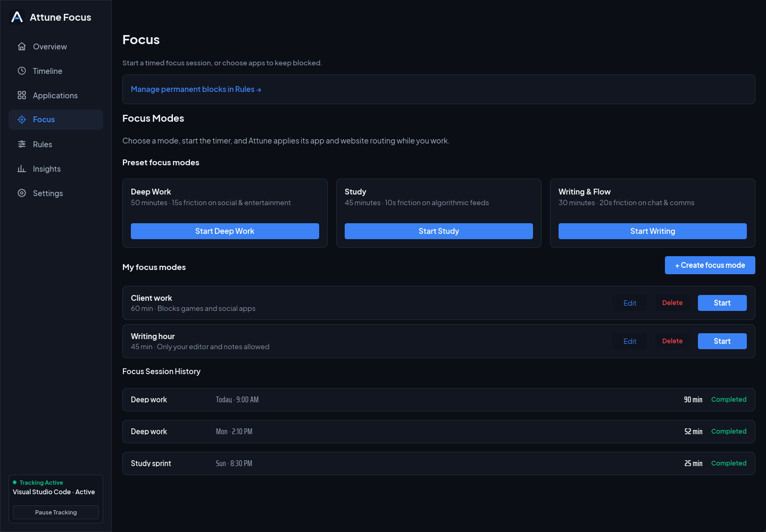
Task: Start the Writing hour focus mode
Action: tap(722, 341)
